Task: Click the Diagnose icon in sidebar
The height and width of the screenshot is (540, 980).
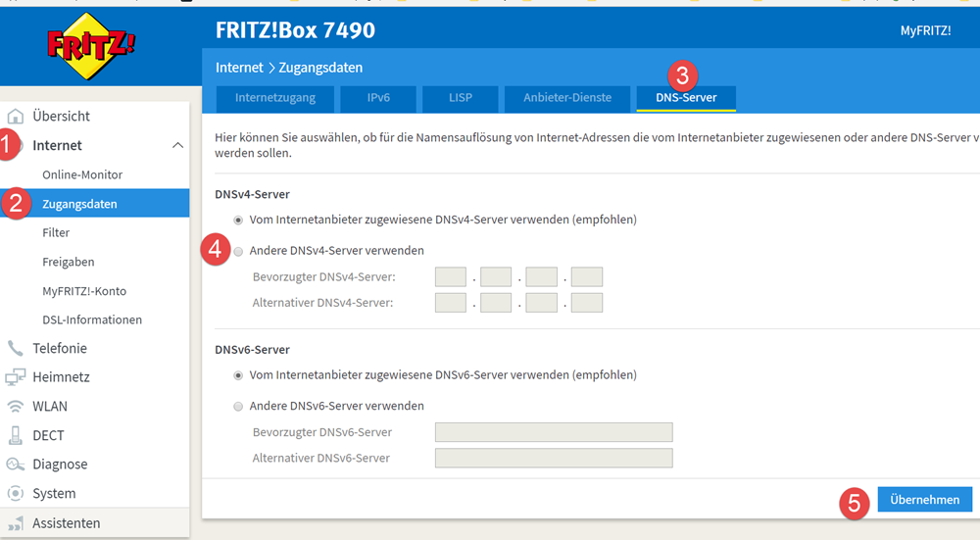Action: (15, 465)
